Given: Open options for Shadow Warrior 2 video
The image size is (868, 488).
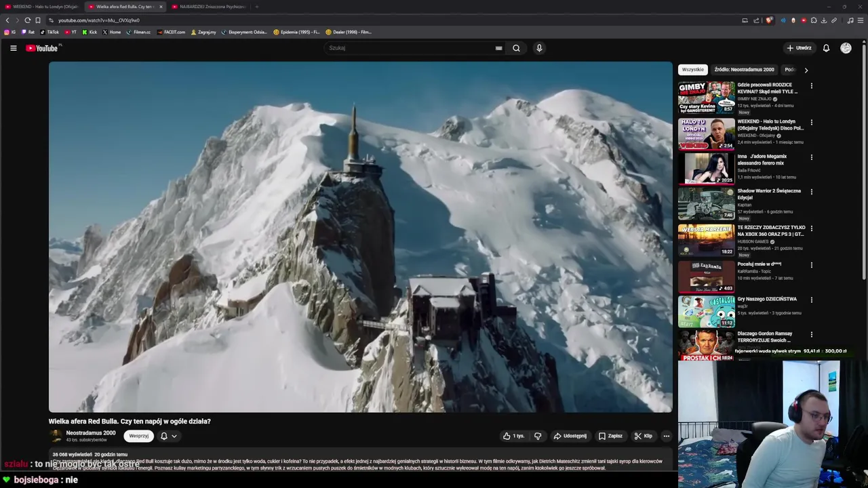Looking at the screenshot, I should 811,192.
